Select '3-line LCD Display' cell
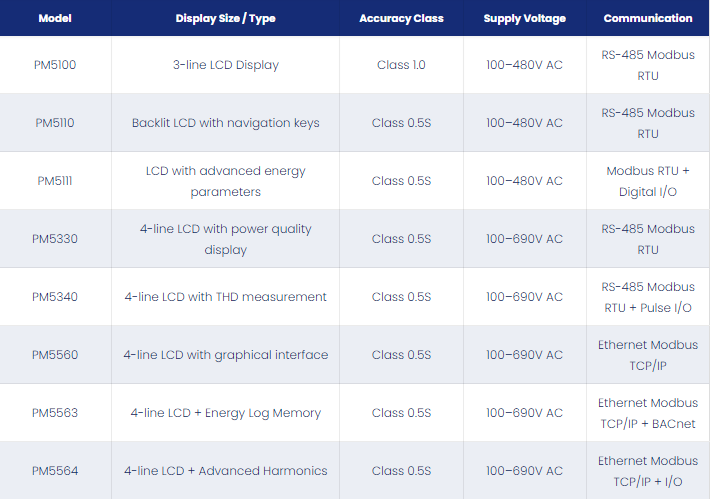Screen dimensions: 710x499 coord(225,65)
